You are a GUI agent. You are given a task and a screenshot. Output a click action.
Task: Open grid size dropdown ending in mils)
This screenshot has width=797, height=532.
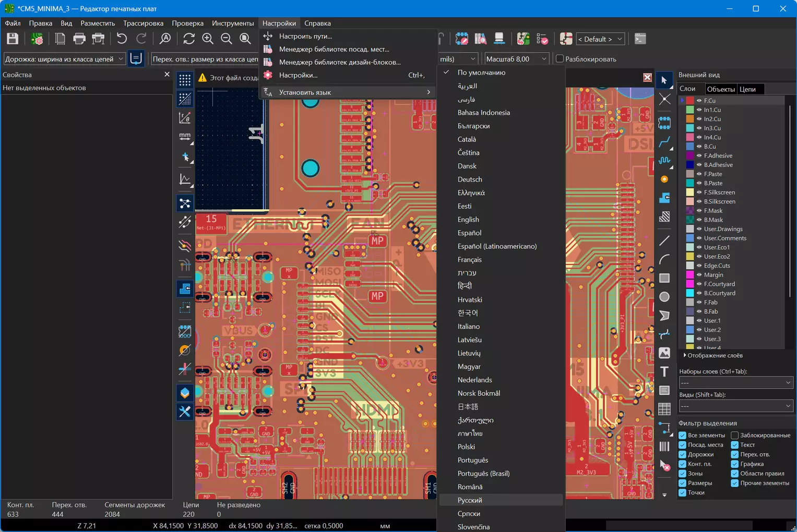point(457,59)
